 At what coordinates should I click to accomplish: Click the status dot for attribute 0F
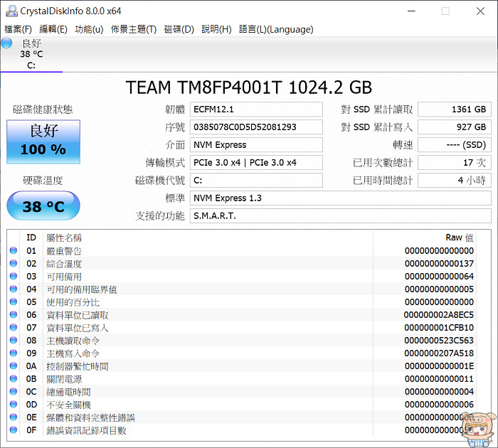[14, 430]
